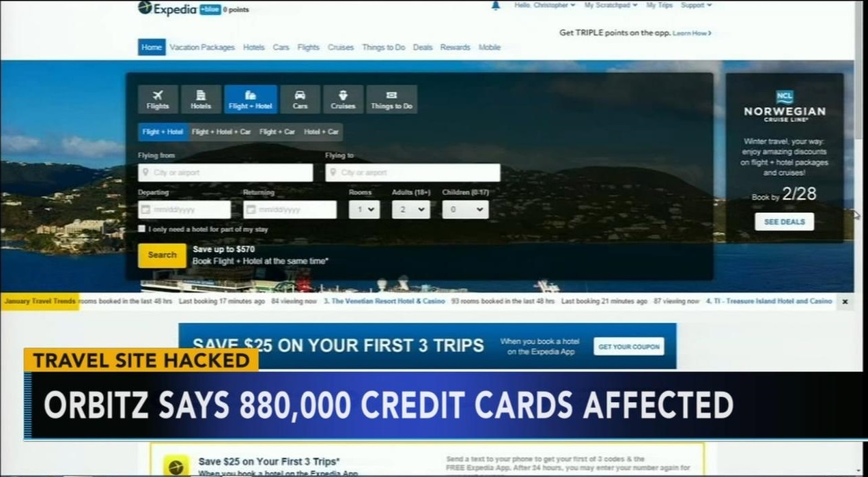
Task: Click the Expedia logo
Action: coord(167,8)
